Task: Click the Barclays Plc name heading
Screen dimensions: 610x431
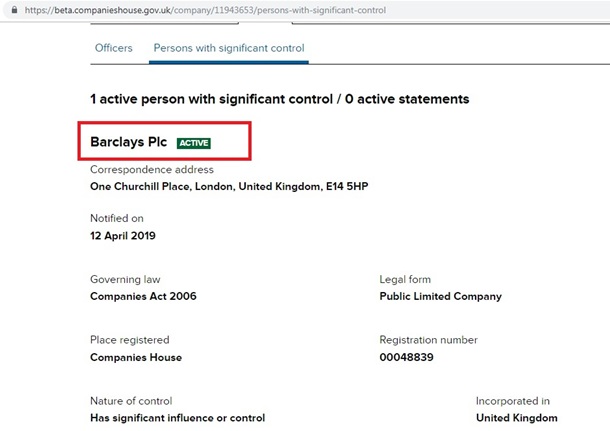Action: [129, 142]
